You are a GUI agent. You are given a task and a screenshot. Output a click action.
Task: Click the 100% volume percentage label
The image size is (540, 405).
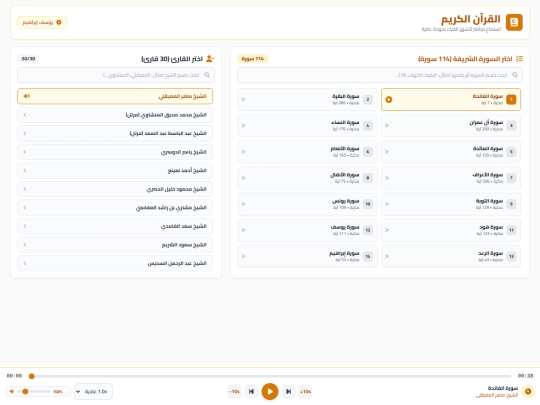58,392
